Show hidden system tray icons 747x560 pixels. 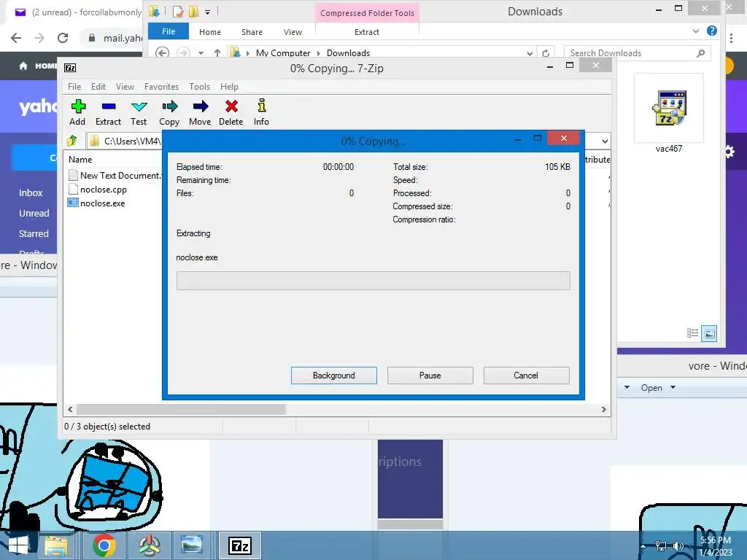pyautogui.click(x=643, y=545)
